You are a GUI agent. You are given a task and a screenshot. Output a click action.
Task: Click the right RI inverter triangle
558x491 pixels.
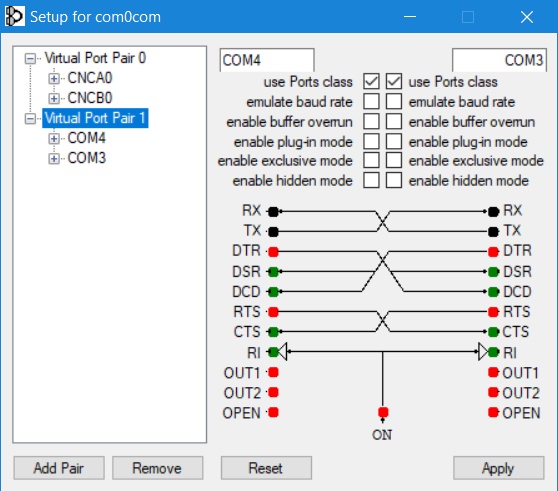click(483, 352)
